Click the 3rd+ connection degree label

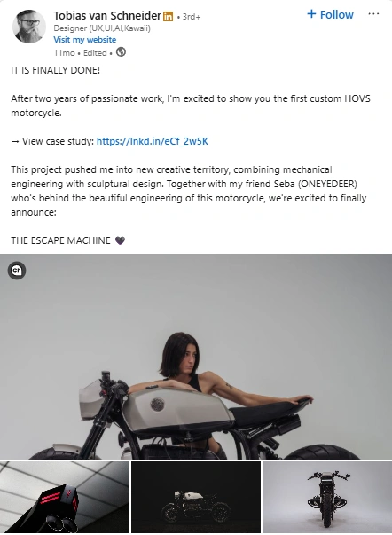coord(192,16)
